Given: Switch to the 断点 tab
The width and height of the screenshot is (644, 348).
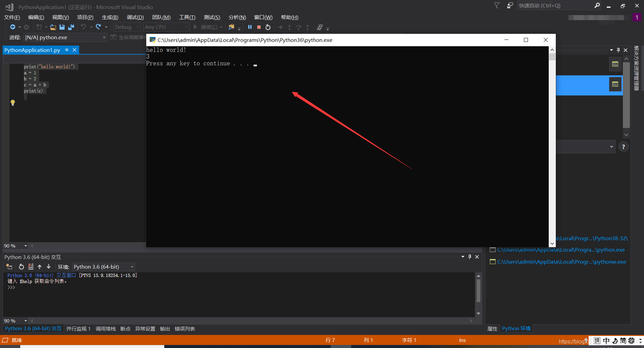Looking at the screenshot, I should [x=125, y=329].
